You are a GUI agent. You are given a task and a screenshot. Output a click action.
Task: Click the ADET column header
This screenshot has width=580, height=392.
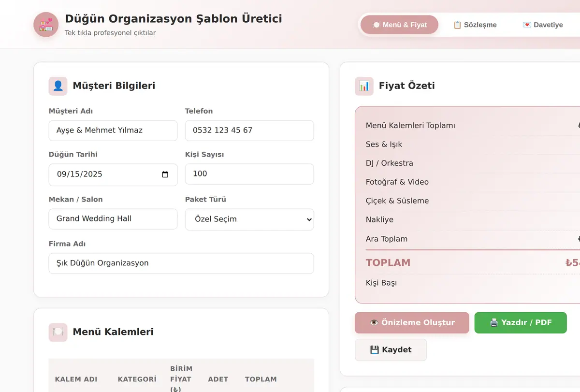pos(218,379)
